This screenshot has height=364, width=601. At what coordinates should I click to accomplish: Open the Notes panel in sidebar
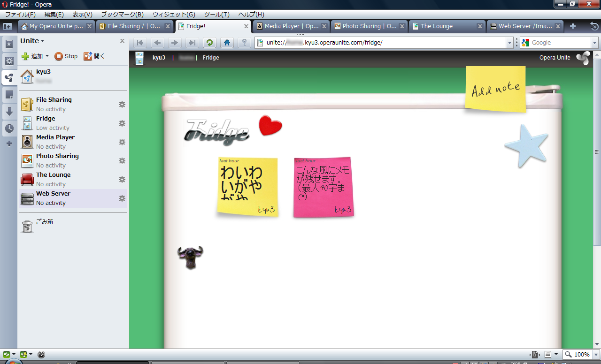pyautogui.click(x=9, y=95)
